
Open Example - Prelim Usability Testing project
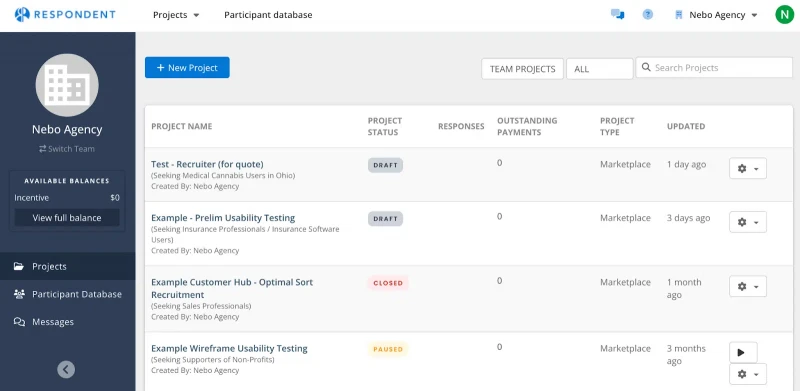[x=223, y=218]
